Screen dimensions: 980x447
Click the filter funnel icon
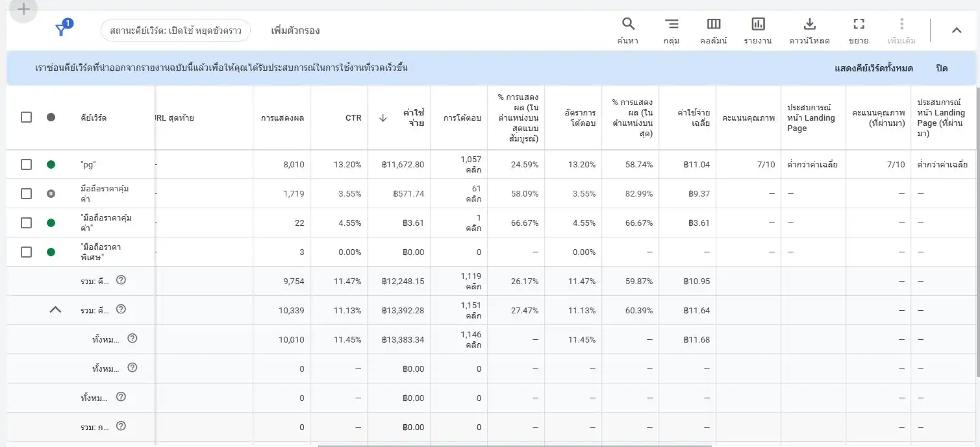coord(62,30)
